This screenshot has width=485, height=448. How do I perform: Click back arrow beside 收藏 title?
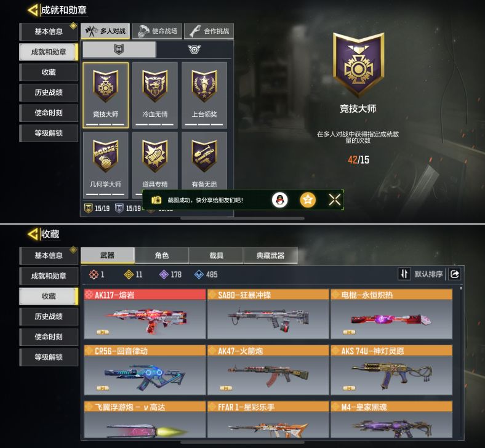click(33, 234)
